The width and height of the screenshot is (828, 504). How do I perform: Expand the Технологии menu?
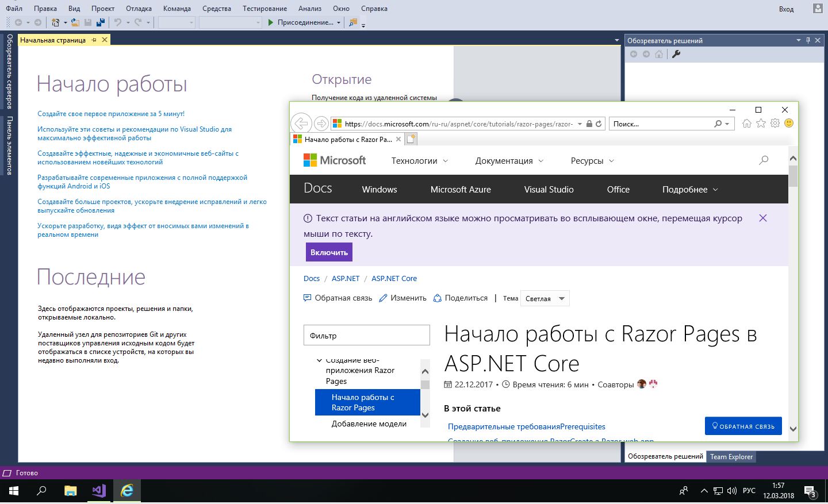click(420, 161)
